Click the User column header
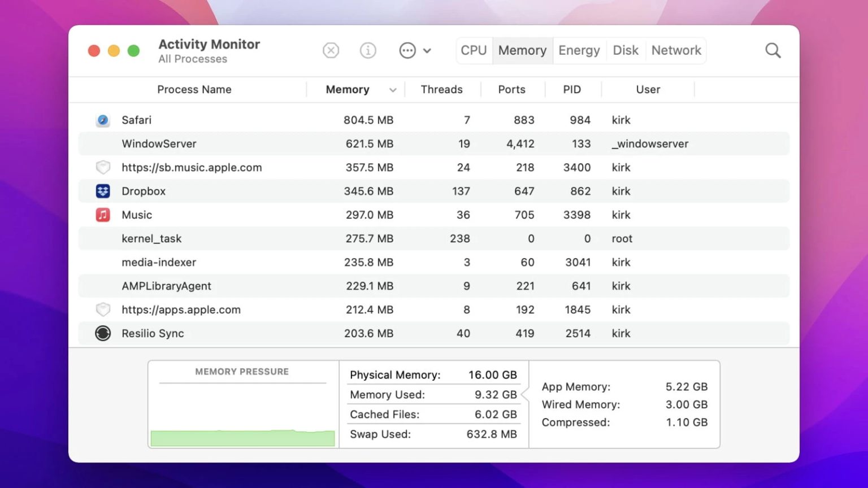This screenshot has height=488, width=868. (x=648, y=89)
